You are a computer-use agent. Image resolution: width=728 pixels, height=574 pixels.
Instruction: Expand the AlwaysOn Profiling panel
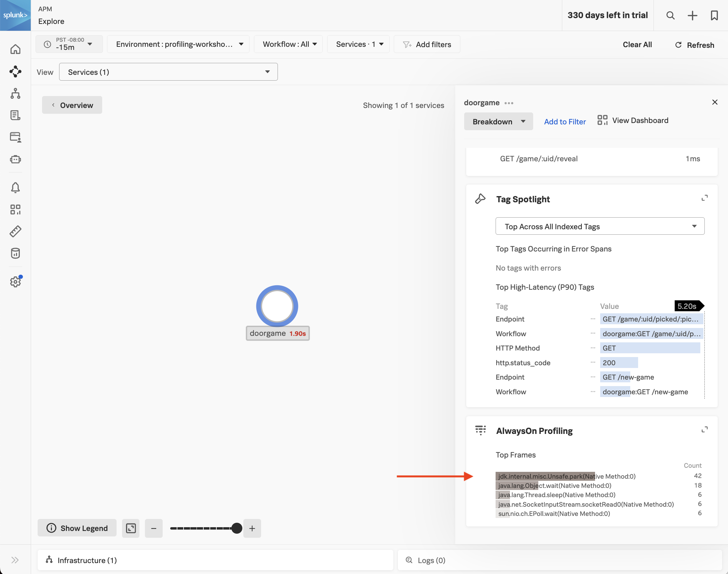pyautogui.click(x=704, y=429)
